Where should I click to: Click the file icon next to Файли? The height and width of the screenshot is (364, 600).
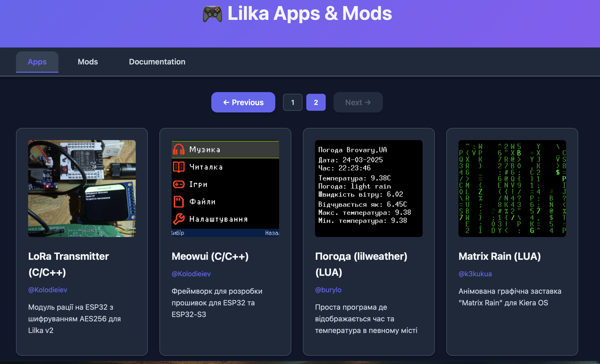[x=179, y=202]
